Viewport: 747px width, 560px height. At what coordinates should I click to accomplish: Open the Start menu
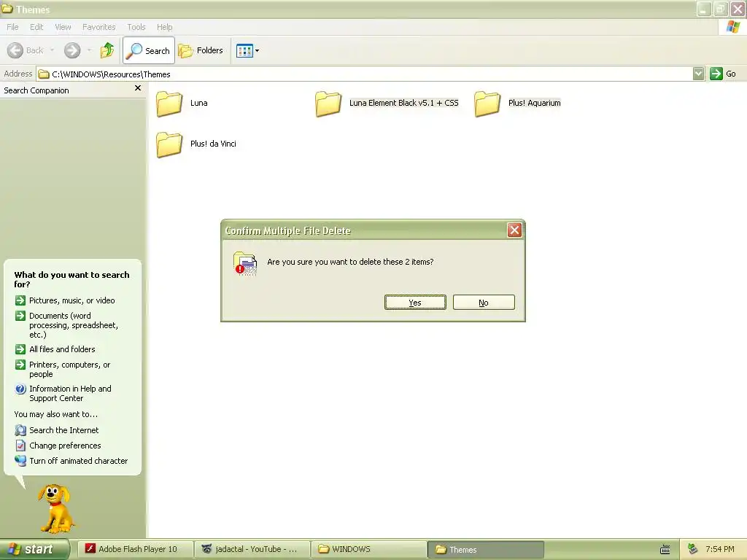point(34,549)
